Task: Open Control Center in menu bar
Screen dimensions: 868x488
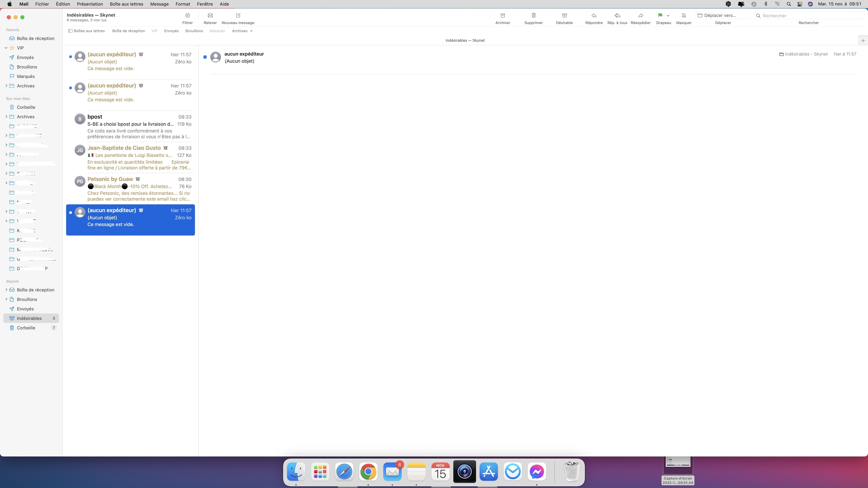Action: [800, 4]
